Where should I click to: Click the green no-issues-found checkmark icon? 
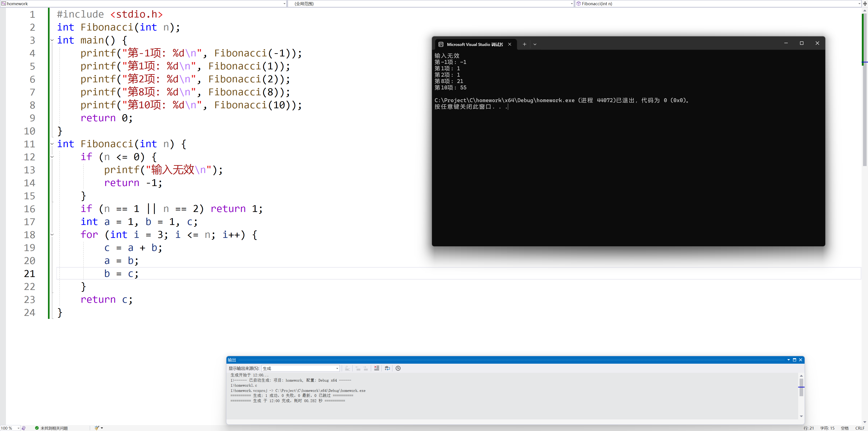click(x=37, y=428)
